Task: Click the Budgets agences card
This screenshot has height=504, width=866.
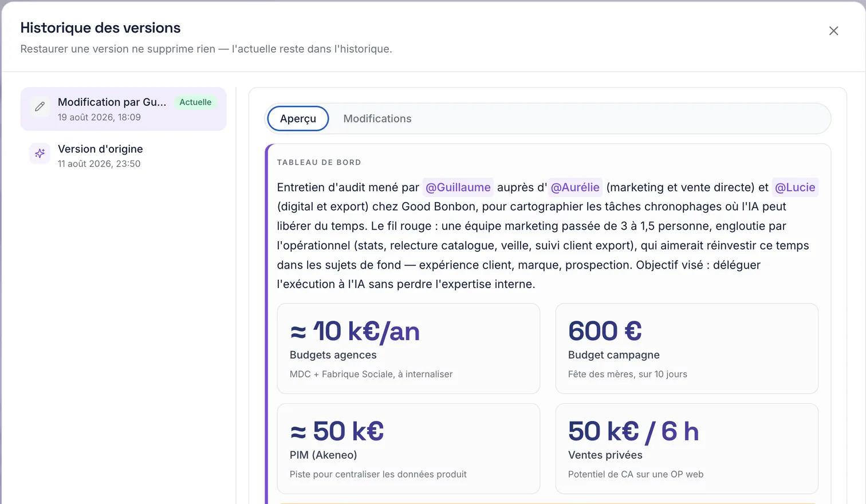Action: tap(408, 348)
